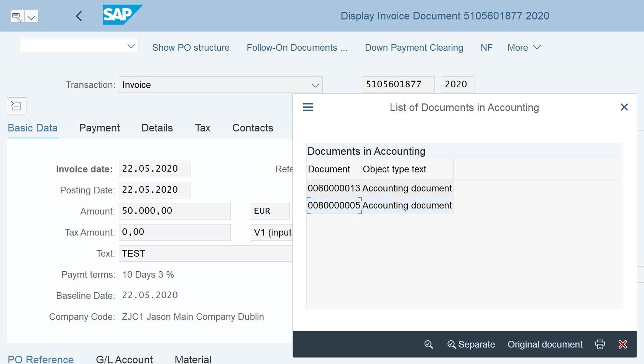
Task: Click the NF toolbar button
Action: [x=486, y=48]
